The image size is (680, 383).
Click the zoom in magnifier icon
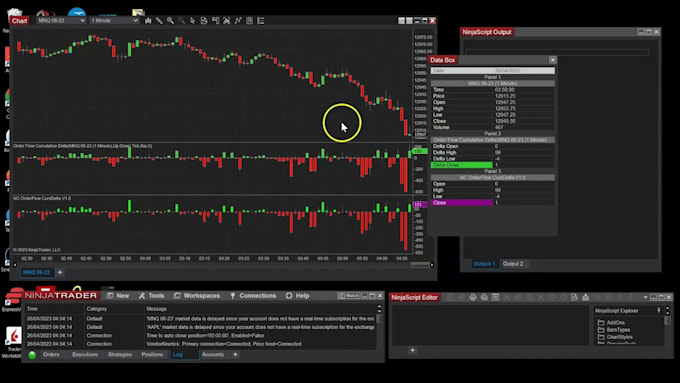coord(170,20)
